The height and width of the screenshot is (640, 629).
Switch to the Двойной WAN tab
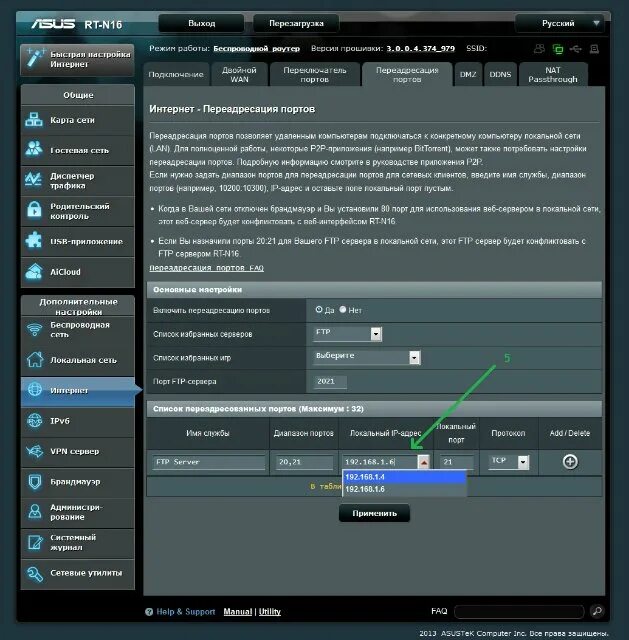point(239,74)
